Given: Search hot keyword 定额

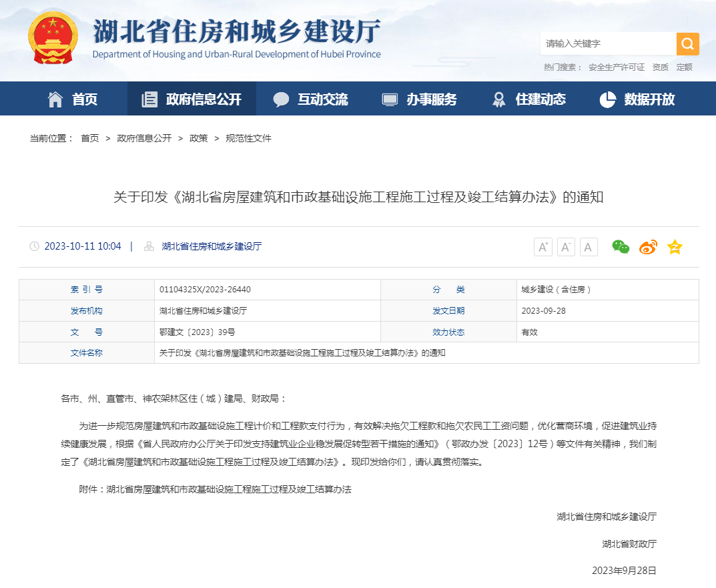Looking at the screenshot, I should click(x=685, y=67).
